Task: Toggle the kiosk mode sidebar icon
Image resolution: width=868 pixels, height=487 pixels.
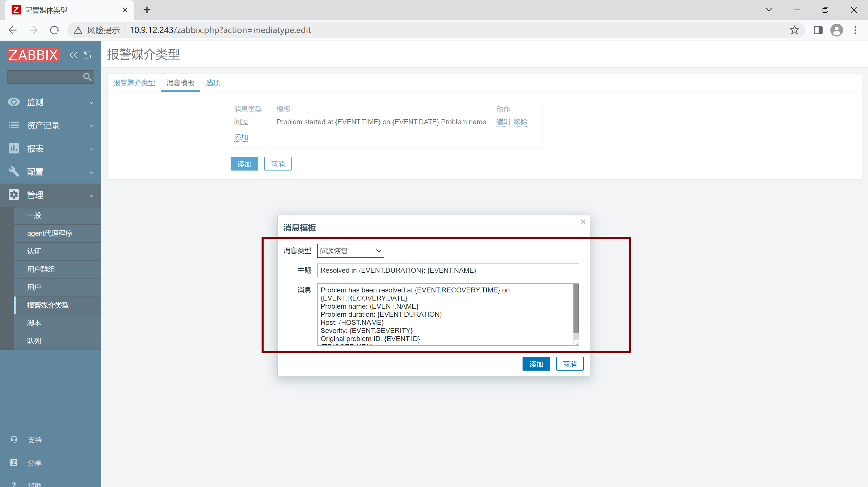Action: tap(87, 55)
